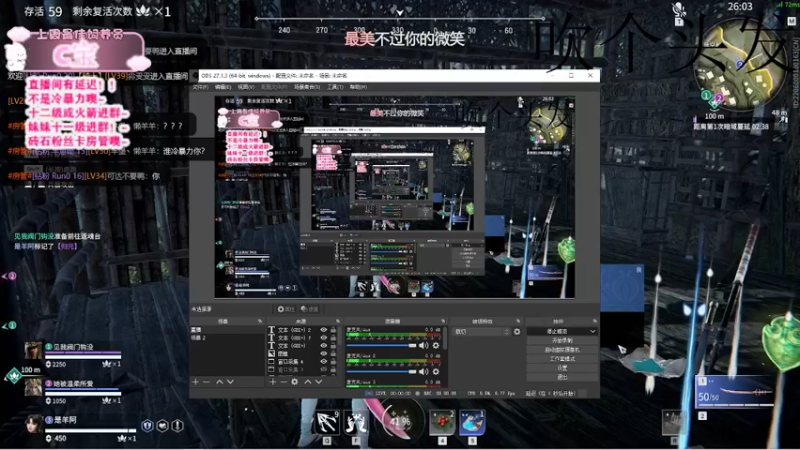This screenshot has width=800, height=450.
Task: Open the scene transition properties gear
Action: pyautogui.click(x=517, y=332)
